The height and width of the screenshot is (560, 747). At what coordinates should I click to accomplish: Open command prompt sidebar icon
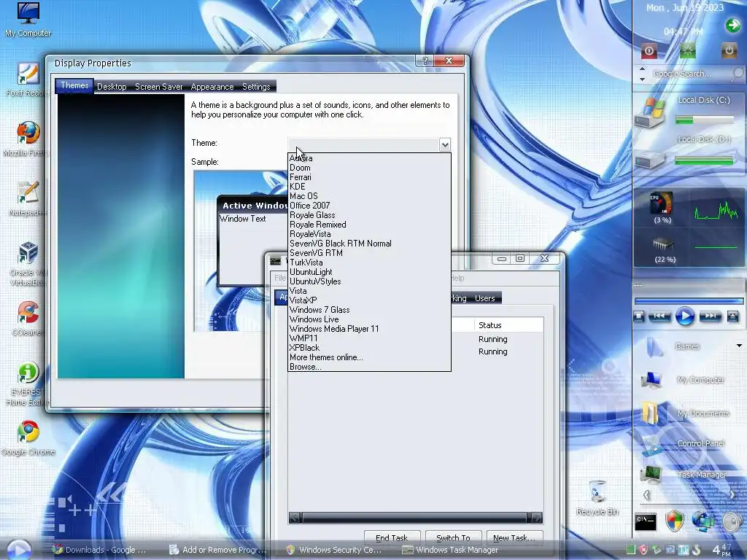pyautogui.click(x=646, y=521)
